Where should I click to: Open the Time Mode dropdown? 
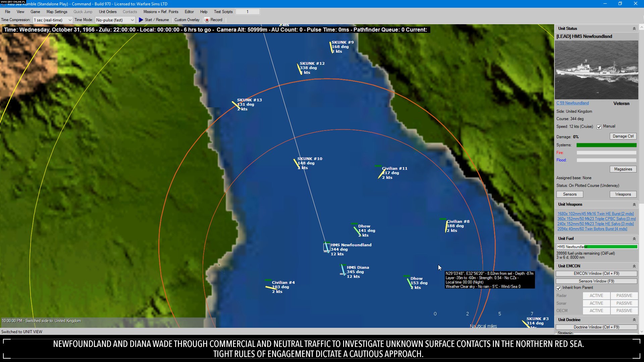(133, 20)
